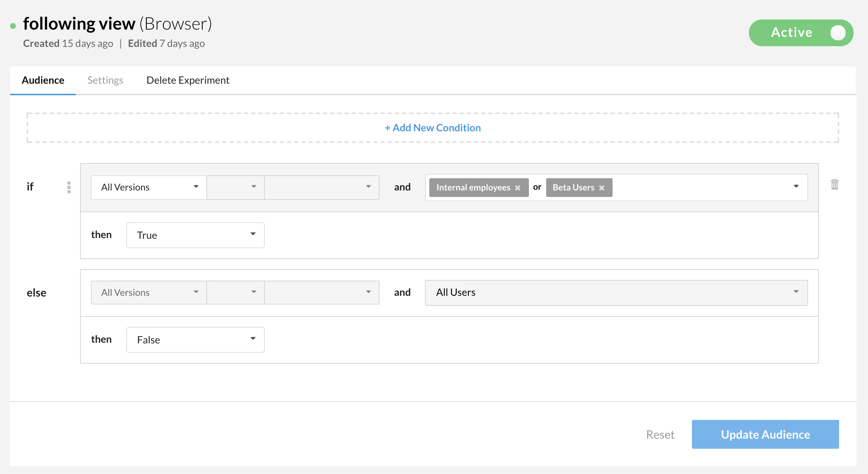Remove the Internal employees tag
Viewport: 868px width, 474px height.
click(x=518, y=188)
